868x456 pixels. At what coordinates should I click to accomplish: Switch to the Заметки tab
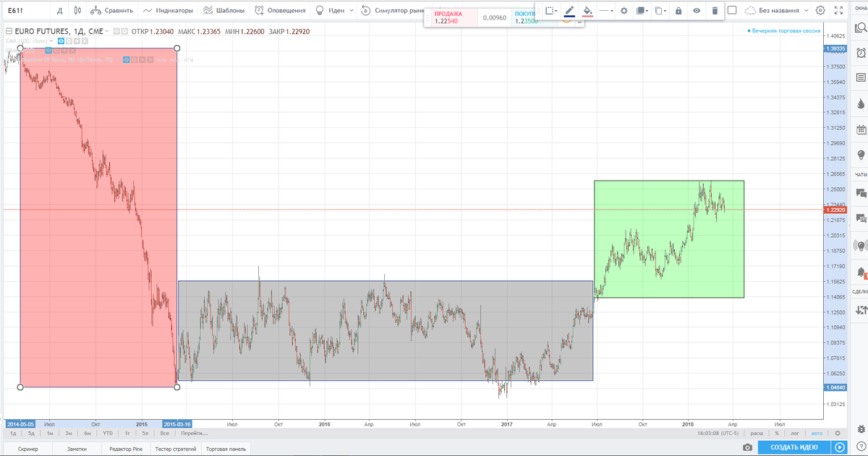pyautogui.click(x=77, y=449)
